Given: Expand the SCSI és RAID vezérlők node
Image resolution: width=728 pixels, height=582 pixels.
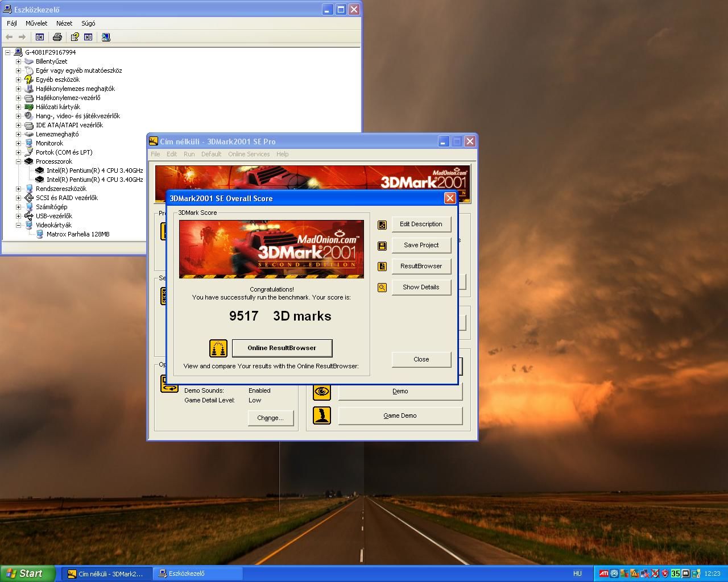Looking at the screenshot, I should (x=18, y=198).
